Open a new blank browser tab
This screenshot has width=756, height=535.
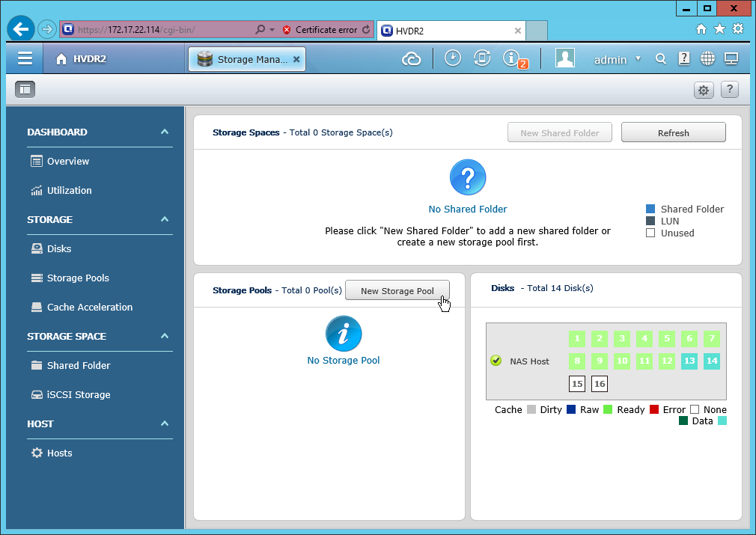(x=536, y=31)
